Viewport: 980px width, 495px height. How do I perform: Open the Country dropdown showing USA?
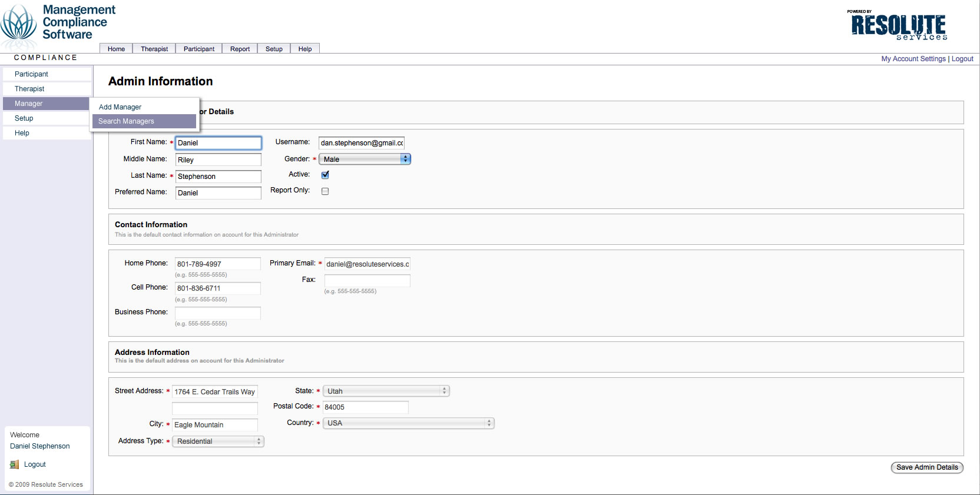408,423
